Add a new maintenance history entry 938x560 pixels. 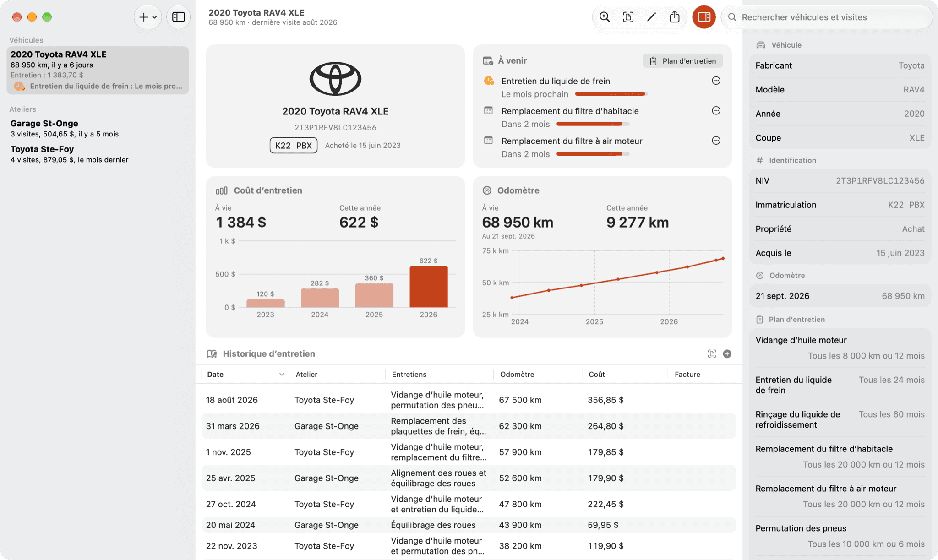tap(727, 353)
